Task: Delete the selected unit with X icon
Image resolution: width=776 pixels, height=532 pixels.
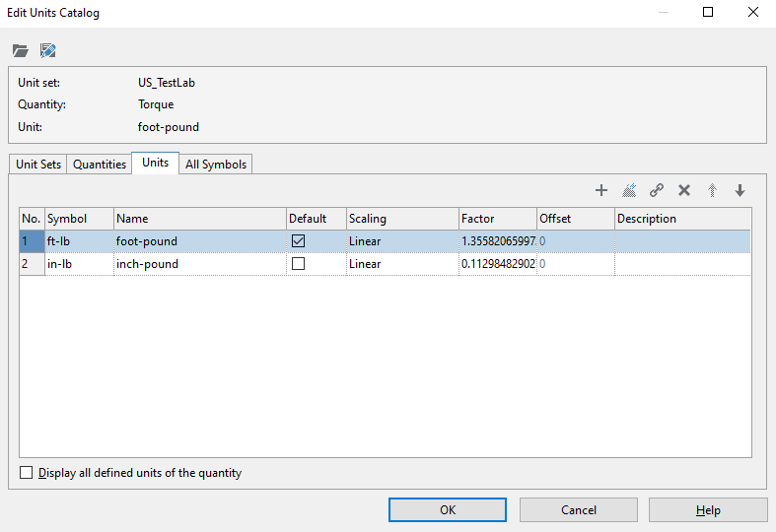Action: pyautogui.click(x=684, y=190)
